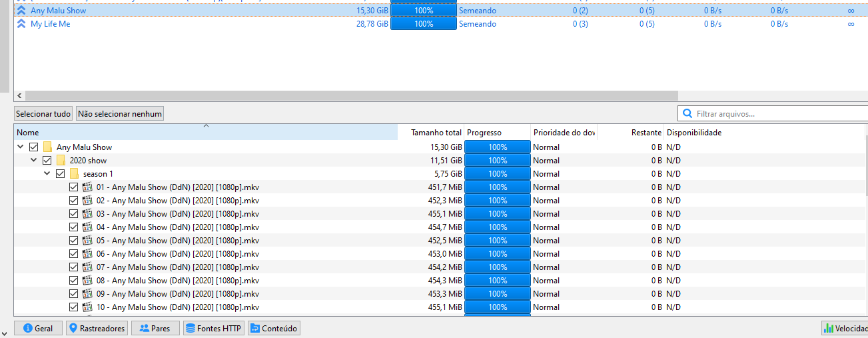
Task: Click the left scroll arrow of torrent list
Action: coord(19,96)
